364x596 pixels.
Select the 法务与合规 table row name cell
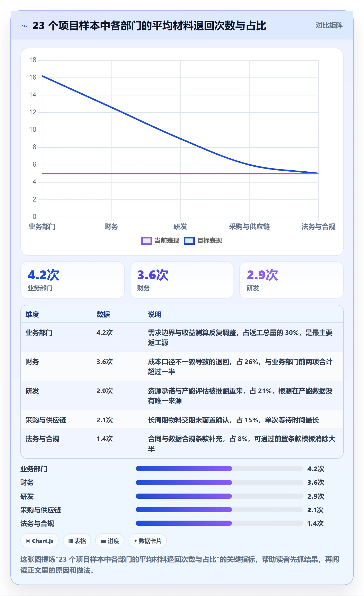coord(42,439)
